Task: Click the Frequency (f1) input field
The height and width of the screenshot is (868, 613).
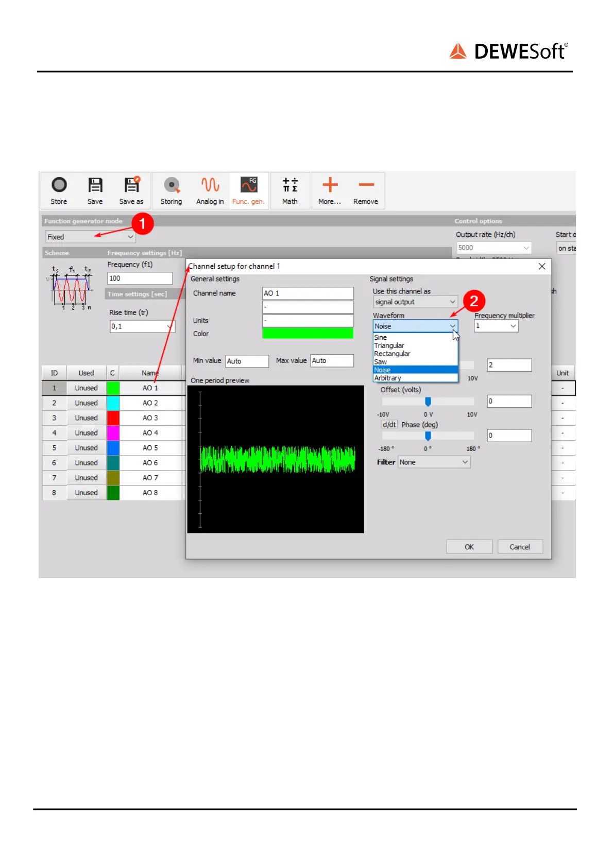Action: tap(140, 278)
